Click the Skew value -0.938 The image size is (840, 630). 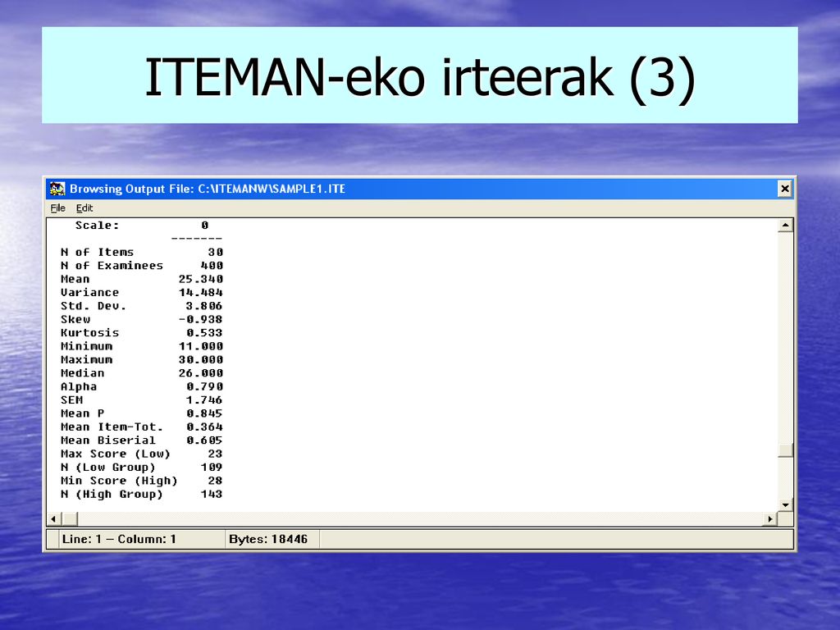[x=201, y=319]
